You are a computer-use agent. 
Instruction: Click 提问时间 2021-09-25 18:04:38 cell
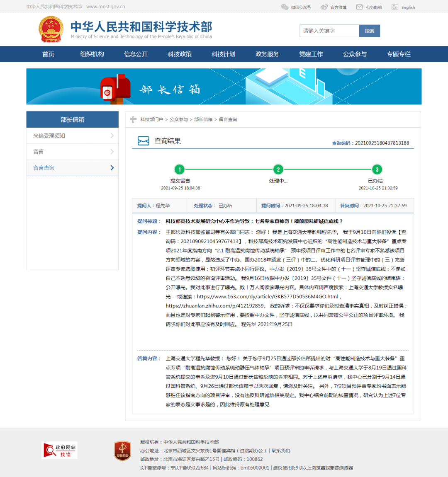coord(296,206)
